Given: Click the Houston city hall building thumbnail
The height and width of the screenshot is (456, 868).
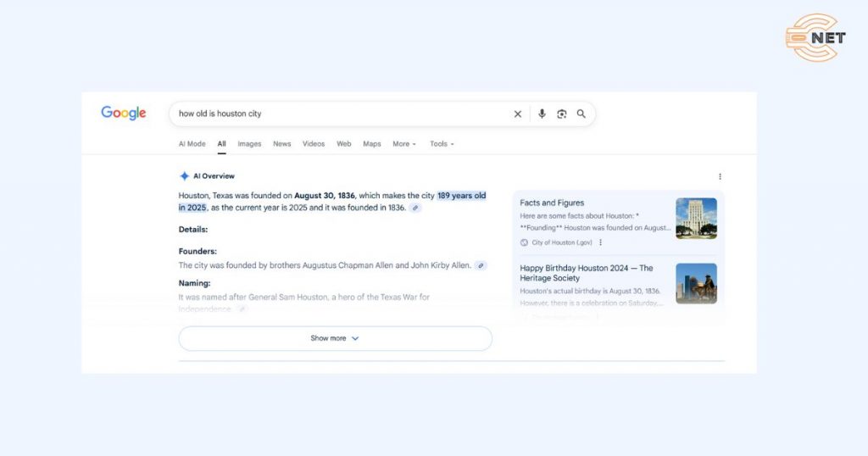Looking at the screenshot, I should (696, 219).
